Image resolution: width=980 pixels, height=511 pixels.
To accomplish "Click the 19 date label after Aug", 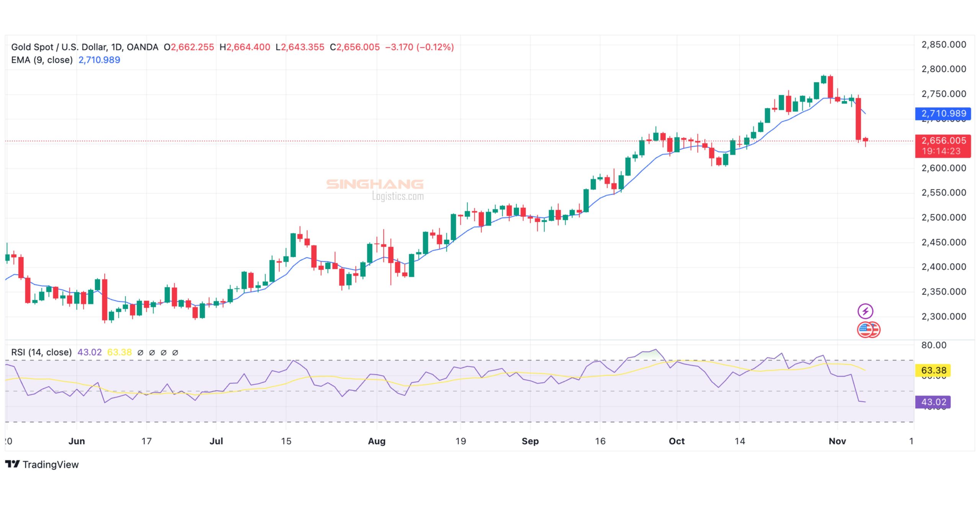I will 461,441.
